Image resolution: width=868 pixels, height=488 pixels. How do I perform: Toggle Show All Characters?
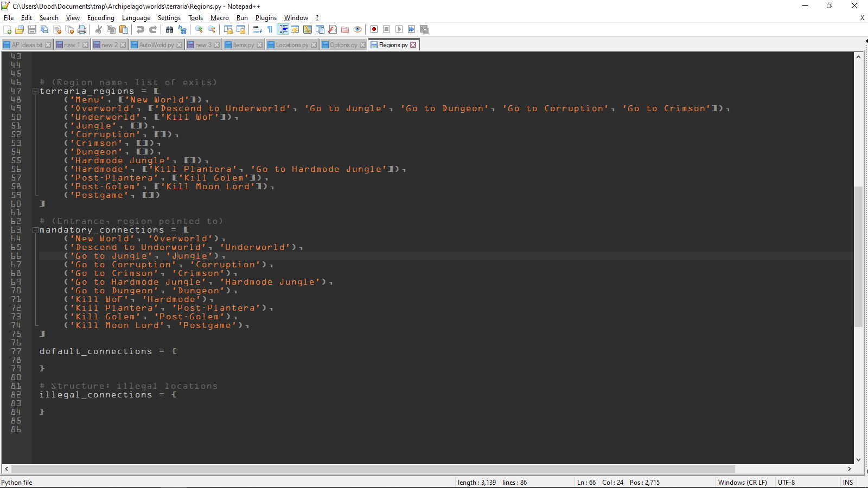tap(269, 30)
